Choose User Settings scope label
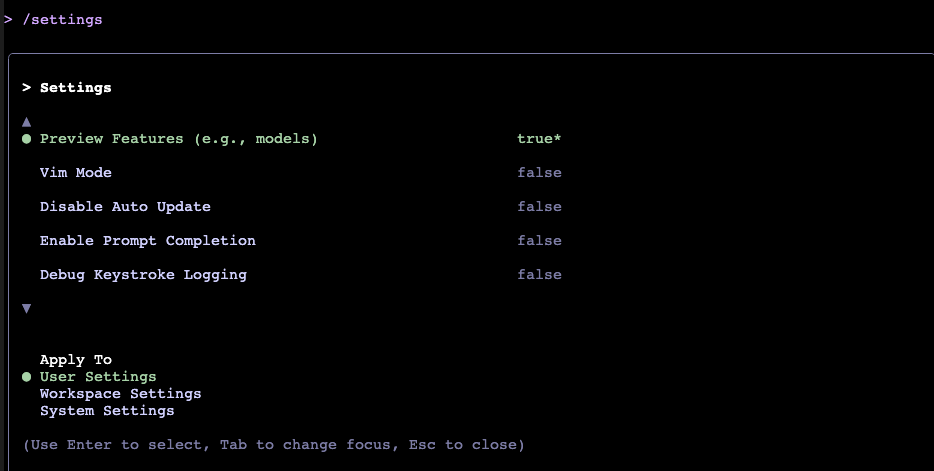The image size is (934, 471). tap(98, 377)
